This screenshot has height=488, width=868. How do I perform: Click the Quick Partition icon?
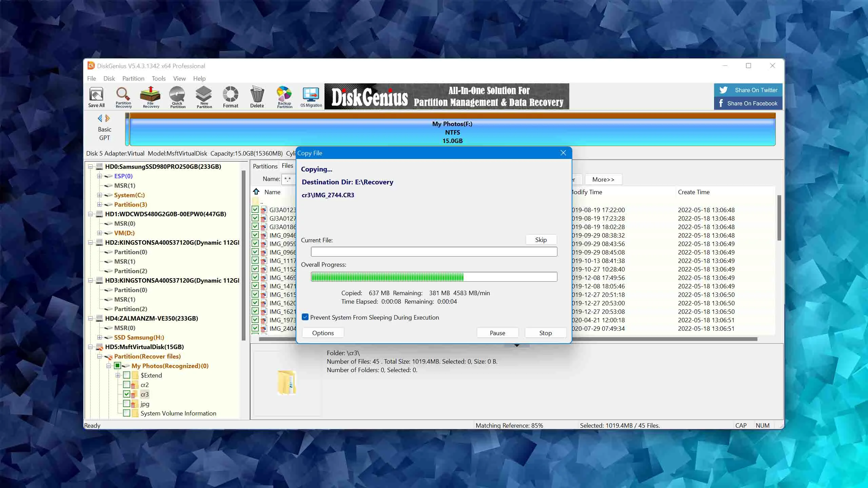point(178,97)
